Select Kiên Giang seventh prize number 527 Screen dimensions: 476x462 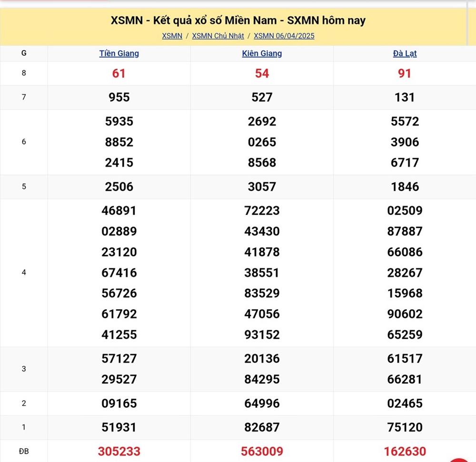coord(262,98)
